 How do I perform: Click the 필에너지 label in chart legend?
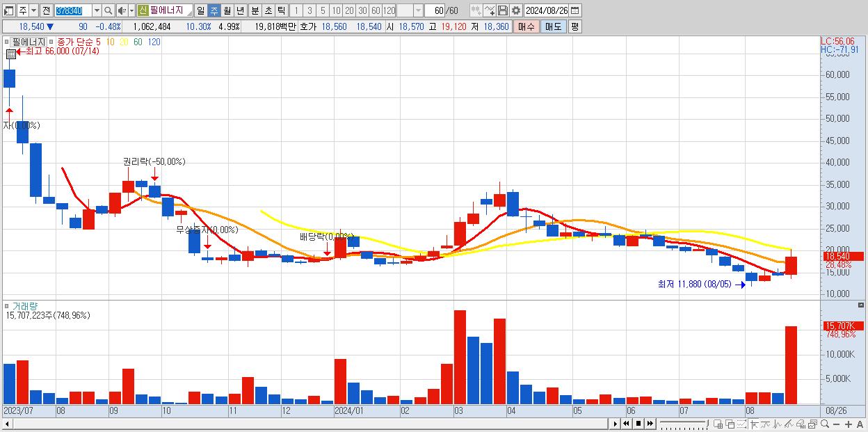(29, 42)
